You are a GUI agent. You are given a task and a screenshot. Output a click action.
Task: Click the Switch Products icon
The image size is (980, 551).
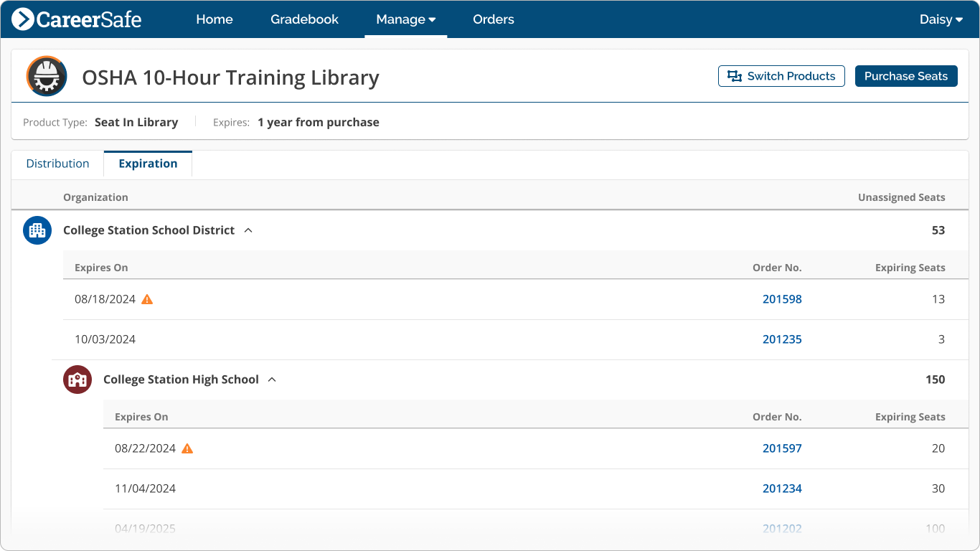click(x=734, y=75)
